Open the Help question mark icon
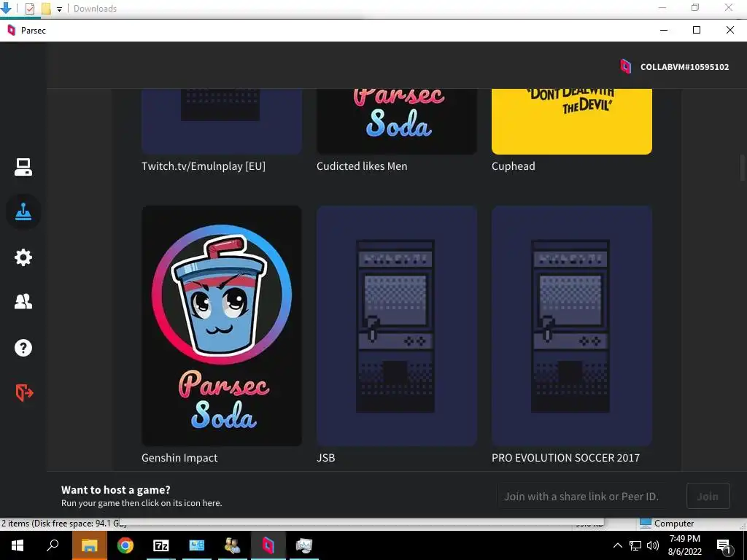Screen dimensions: 747x560 click(23, 348)
